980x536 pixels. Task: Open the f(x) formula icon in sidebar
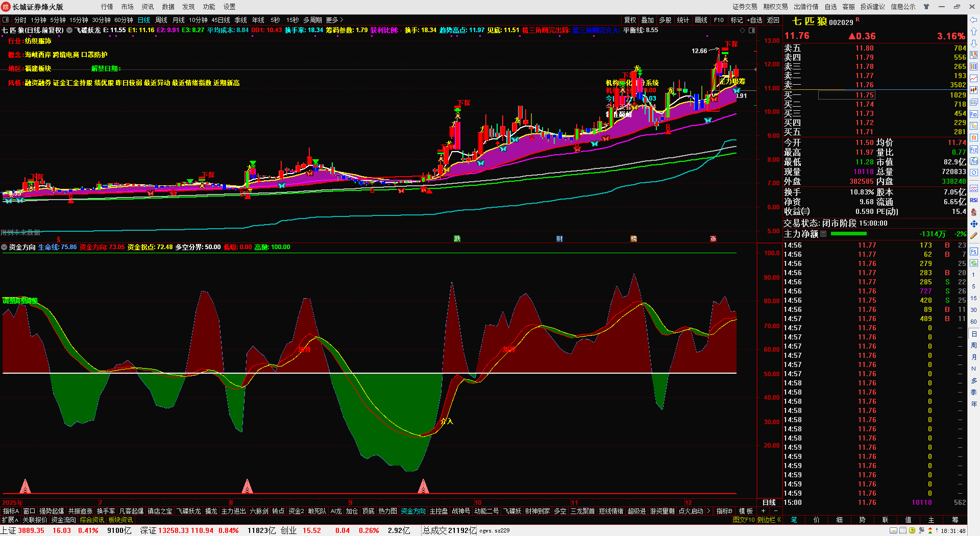coord(974,161)
